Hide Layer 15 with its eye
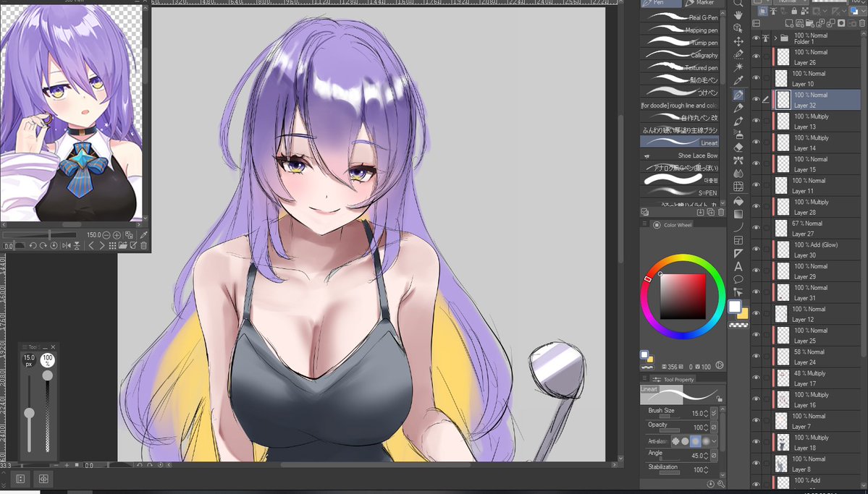 pyautogui.click(x=757, y=163)
